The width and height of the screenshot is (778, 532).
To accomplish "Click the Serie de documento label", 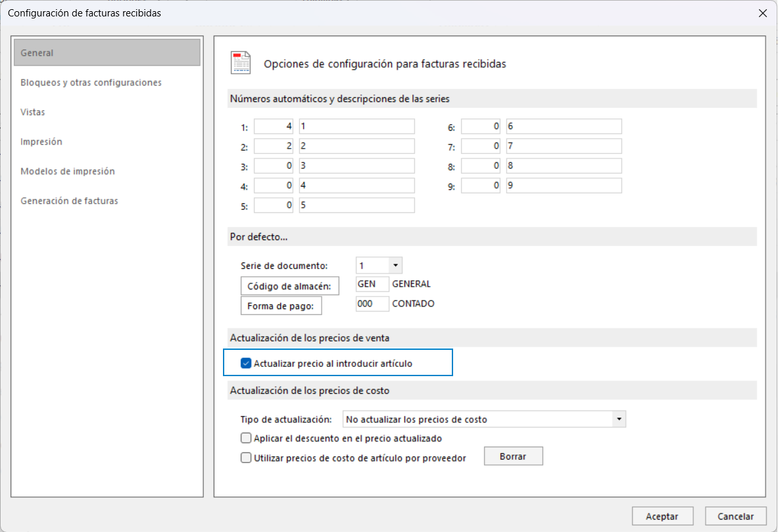I will point(284,266).
